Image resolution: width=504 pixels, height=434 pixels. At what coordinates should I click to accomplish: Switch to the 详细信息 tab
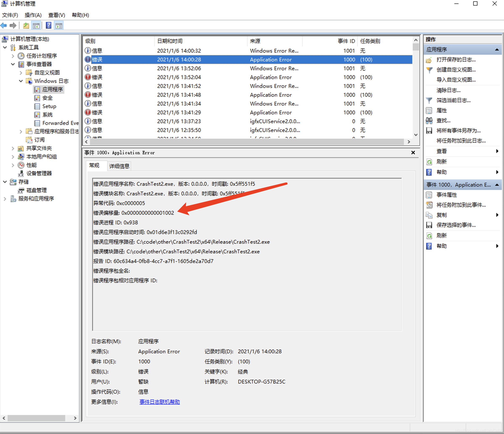click(119, 166)
